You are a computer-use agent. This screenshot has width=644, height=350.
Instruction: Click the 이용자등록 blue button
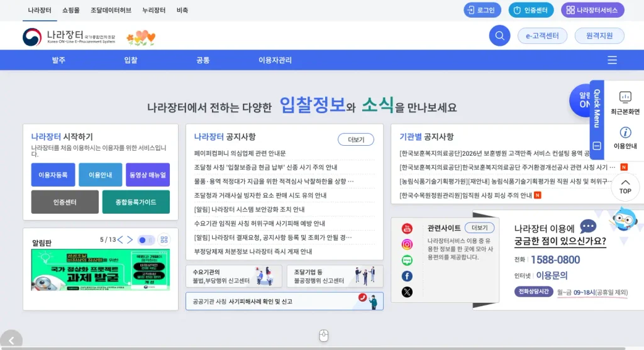pos(53,175)
